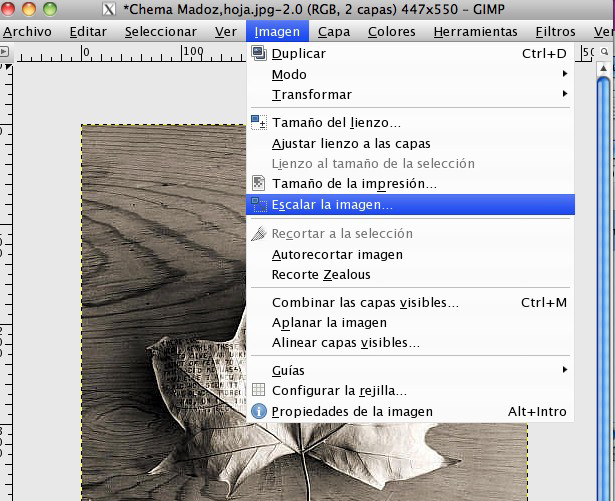The image size is (615, 501).
Task: Click the vertical scrollbar up arrow
Action: coord(604,69)
